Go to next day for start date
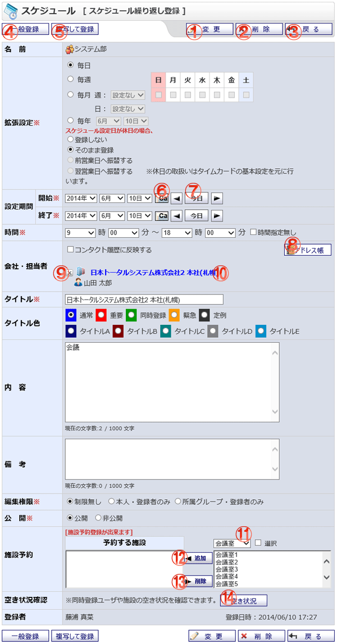Viewport: 337px width, 644px height. click(217, 198)
